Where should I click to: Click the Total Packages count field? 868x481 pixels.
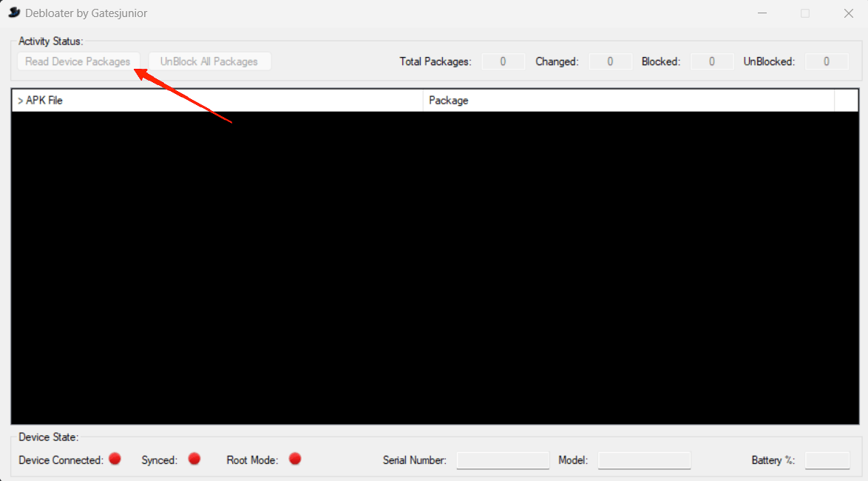[x=503, y=61]
